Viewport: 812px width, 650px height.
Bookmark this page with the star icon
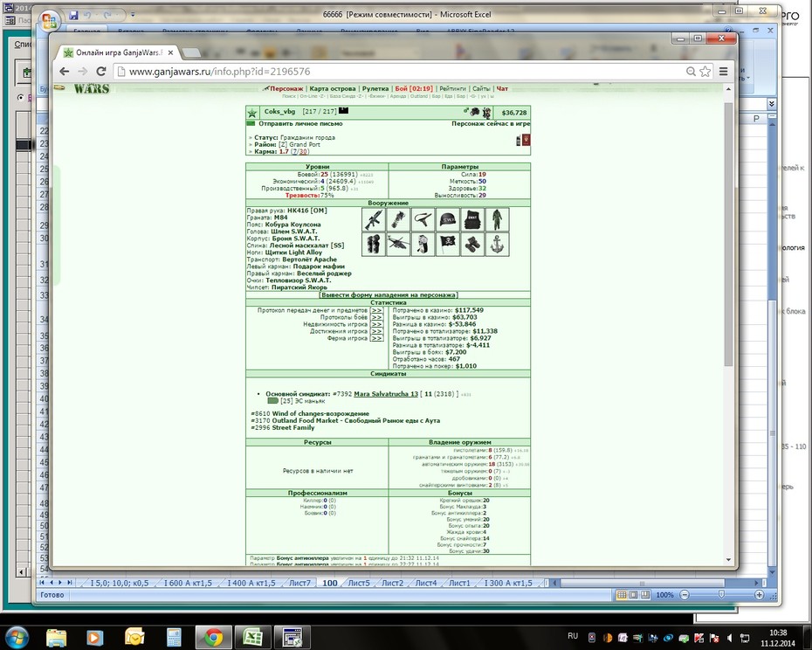click(x=705, y=72)
